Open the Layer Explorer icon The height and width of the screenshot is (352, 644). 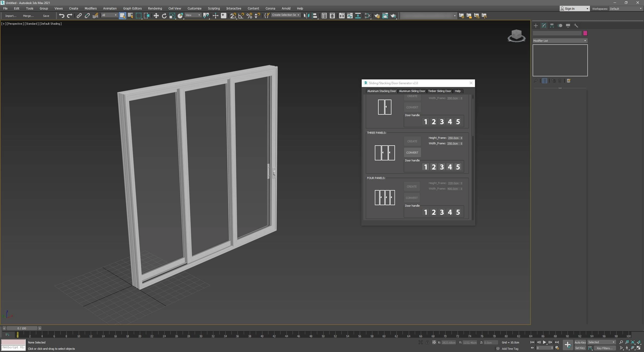(332, 16)
